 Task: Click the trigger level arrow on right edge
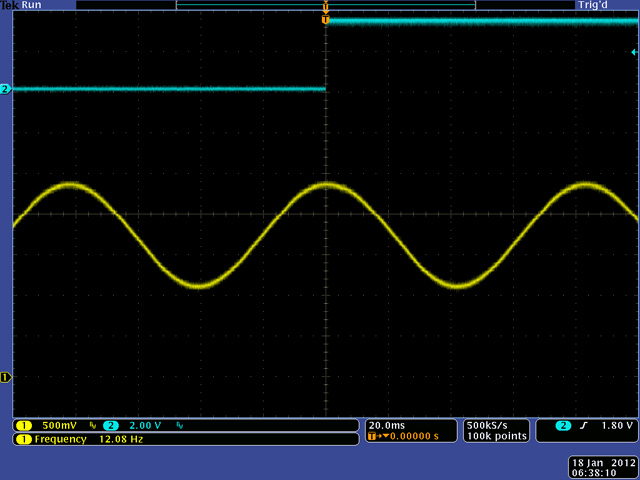coord(634,51)
